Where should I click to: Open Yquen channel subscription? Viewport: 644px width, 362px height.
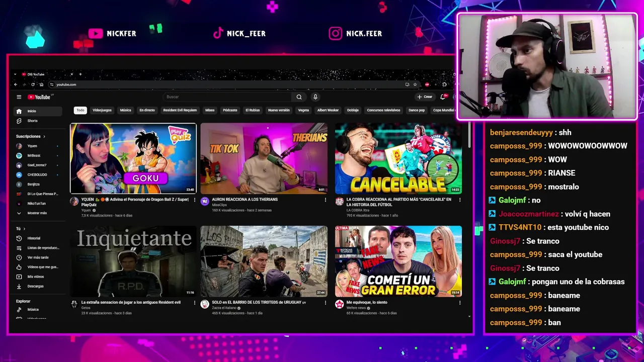[38, 146]
